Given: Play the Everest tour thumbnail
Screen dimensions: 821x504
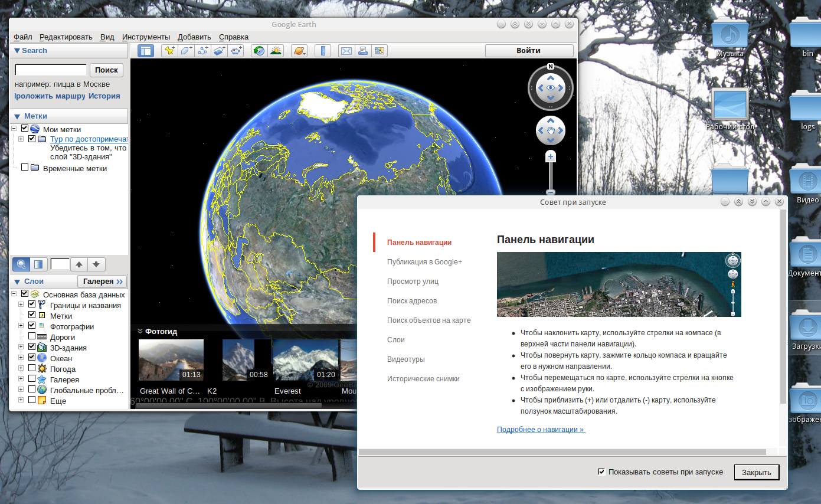Looking at the screenshot, I should [305, 359].
